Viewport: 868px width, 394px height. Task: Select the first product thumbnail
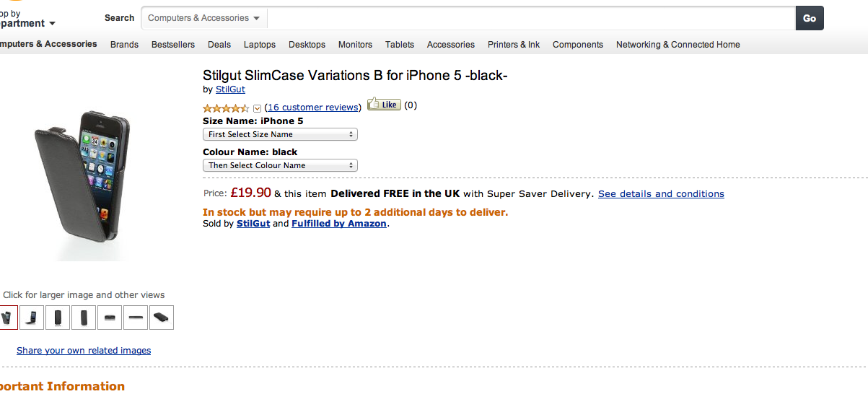(7, 318)
